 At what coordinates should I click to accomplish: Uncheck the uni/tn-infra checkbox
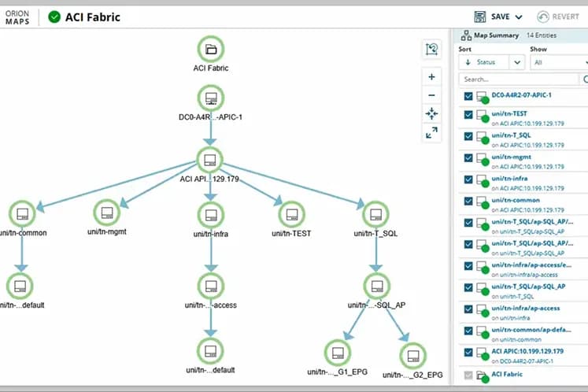point(468,179)
